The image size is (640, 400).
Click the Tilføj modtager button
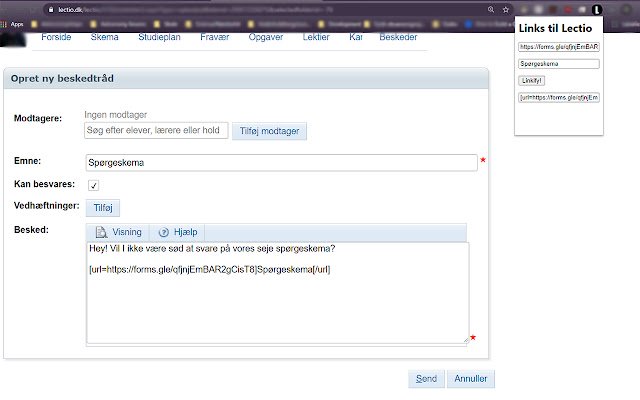[269, 131]
